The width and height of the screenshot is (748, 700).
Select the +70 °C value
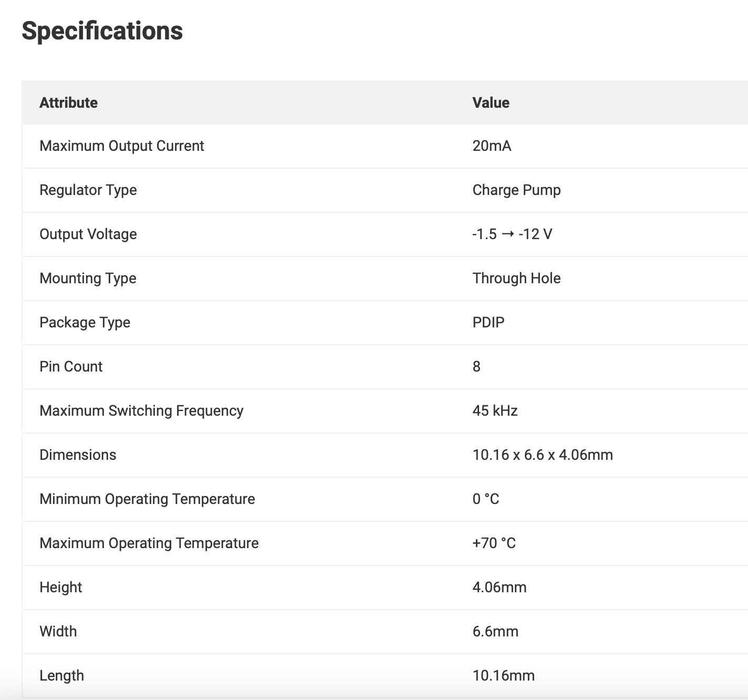pyautogui.click(x=494, y=543)
